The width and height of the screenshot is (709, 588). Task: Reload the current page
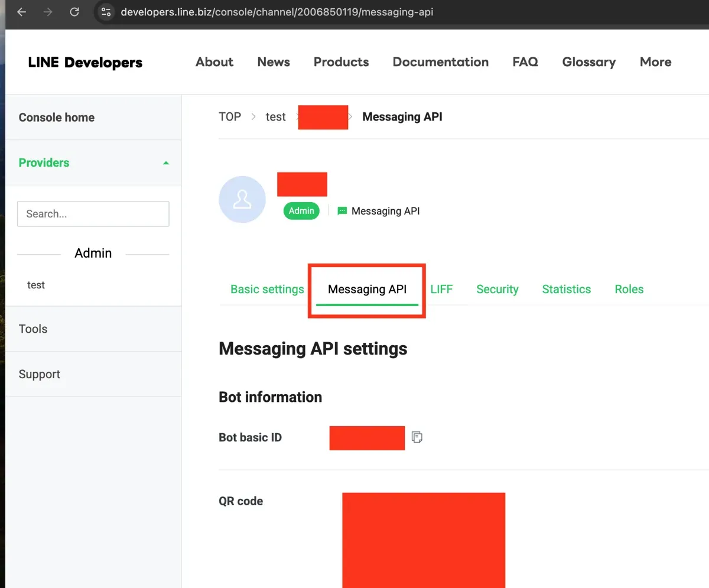coord(74,11)
